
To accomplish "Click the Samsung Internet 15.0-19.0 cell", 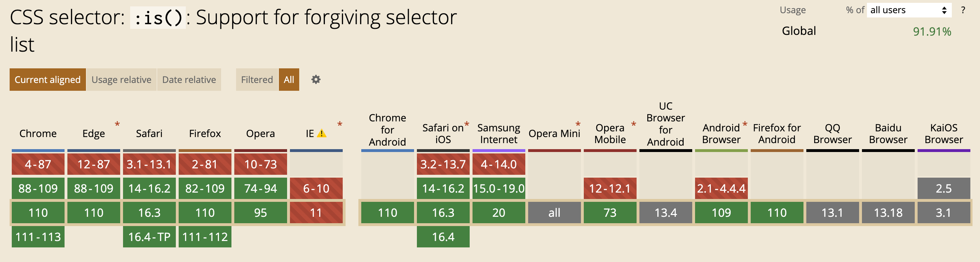I will point(498,188).
